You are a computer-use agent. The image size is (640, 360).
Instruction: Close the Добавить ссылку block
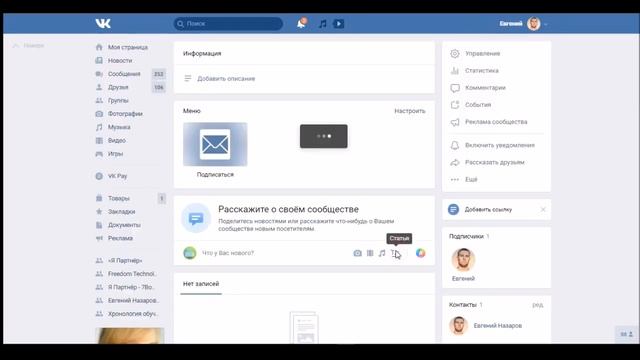(x=543, y=209)
